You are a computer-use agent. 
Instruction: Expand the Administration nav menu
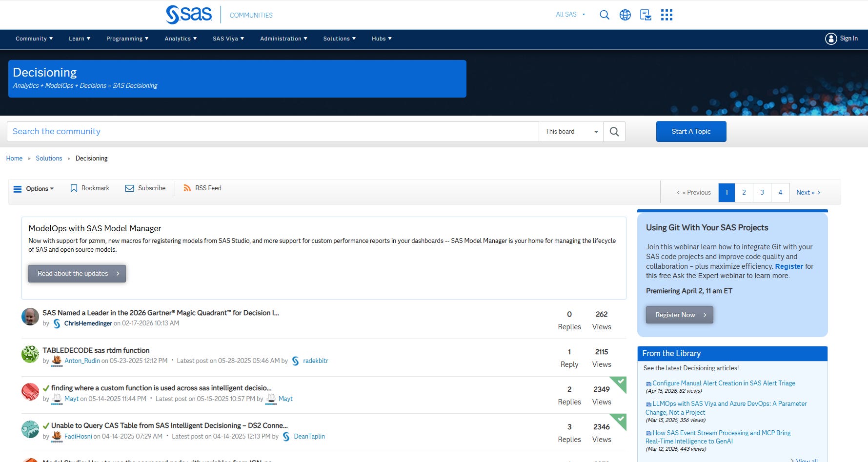(x=283, y=39)
